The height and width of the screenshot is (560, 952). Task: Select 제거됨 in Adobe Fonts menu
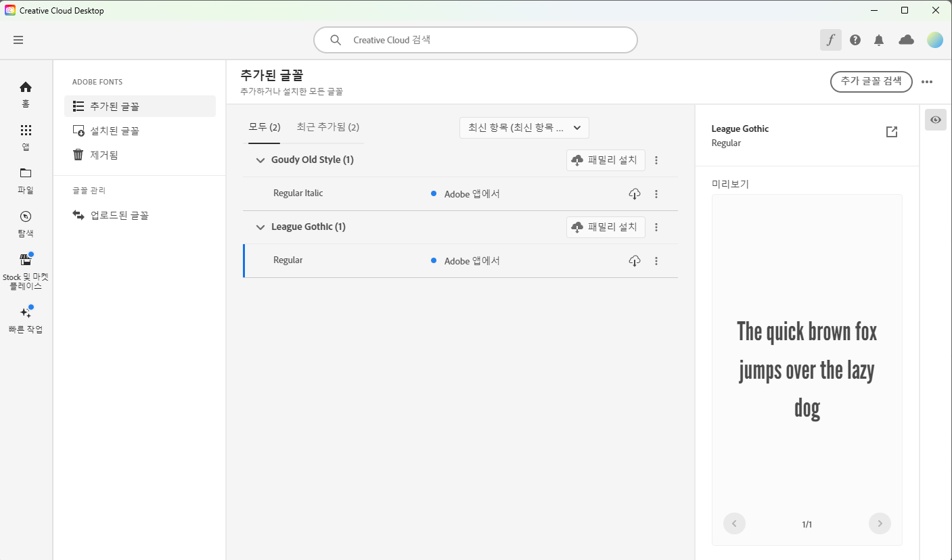140,155
